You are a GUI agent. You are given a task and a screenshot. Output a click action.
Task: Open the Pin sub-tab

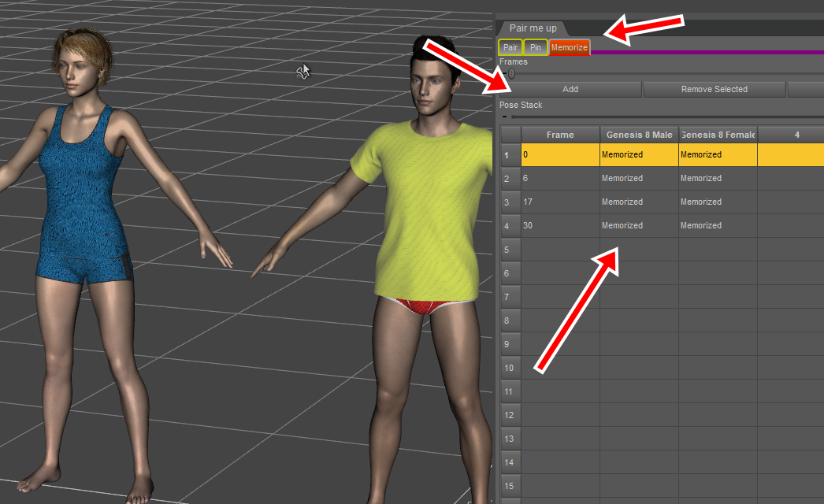click(536, 47)
